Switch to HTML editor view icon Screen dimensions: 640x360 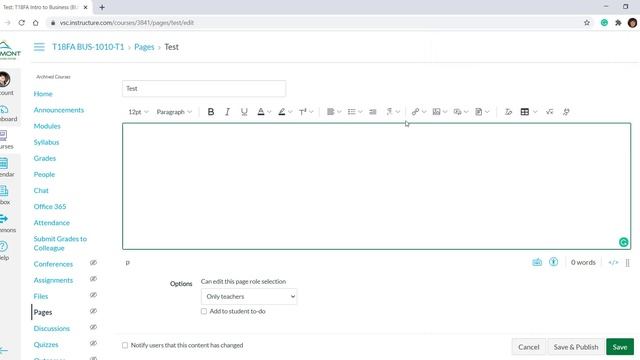(x=613, y=262)
